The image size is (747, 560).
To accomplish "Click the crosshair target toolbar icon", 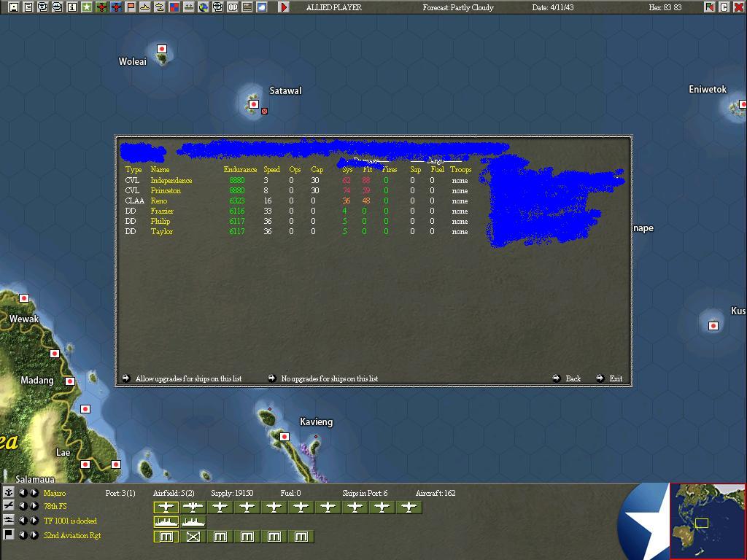I will tap(217, 7).
